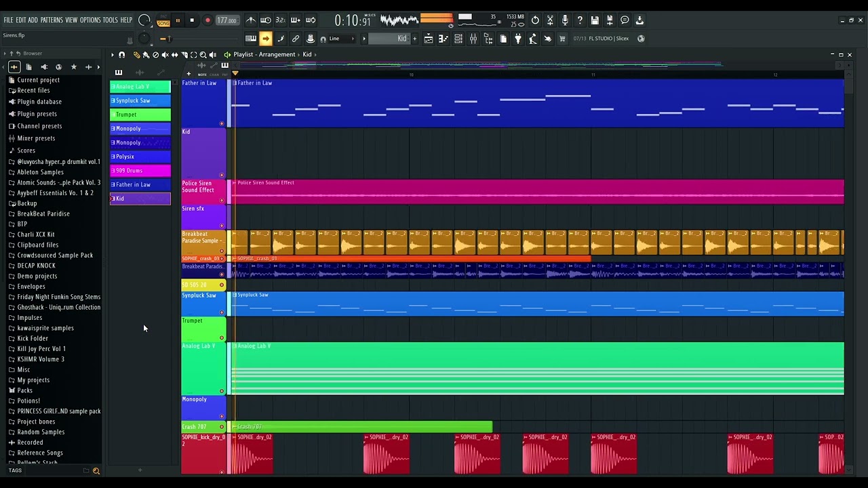The image size is (868, 488).
Task: Toggle mute dot on Police Siren Sound Effect track
Action: click(x=221, y=201)
